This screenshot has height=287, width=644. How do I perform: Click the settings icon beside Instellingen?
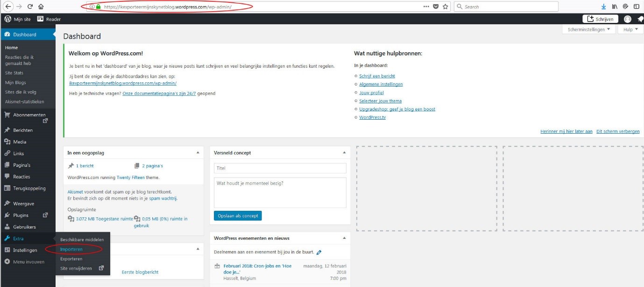tap(7, 250)
